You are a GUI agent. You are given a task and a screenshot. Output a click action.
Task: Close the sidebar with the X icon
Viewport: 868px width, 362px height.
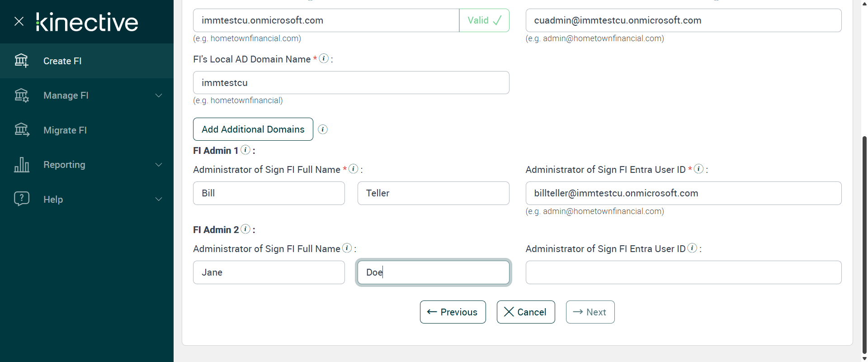pos(19,21)
